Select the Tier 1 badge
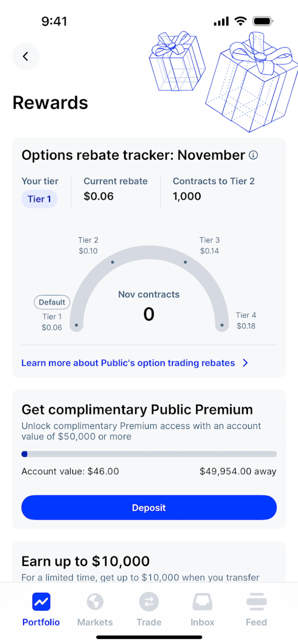This screenshot has height=644, width=298. tap(39, 199)
